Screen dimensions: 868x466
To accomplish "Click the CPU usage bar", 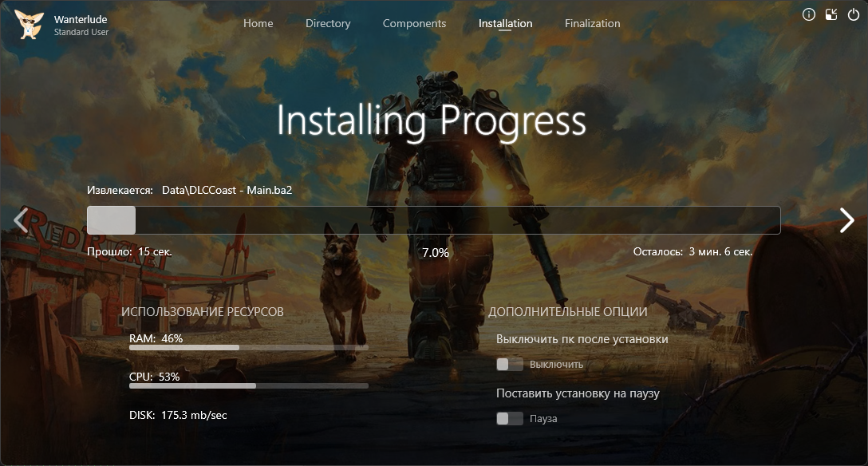I will [x=248, y=386].
